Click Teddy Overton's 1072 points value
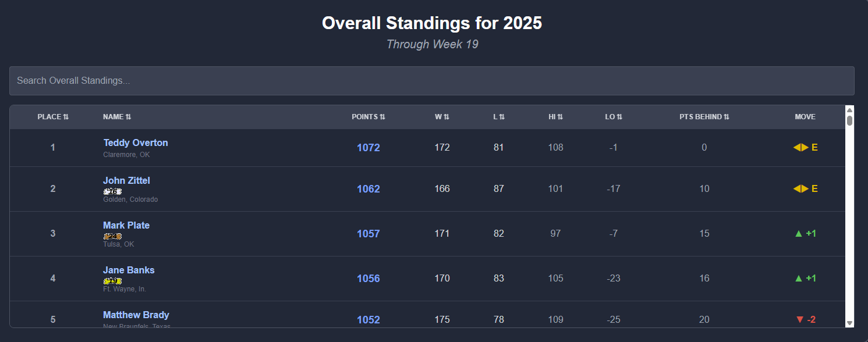868x342 pixels. coord(369,148)
